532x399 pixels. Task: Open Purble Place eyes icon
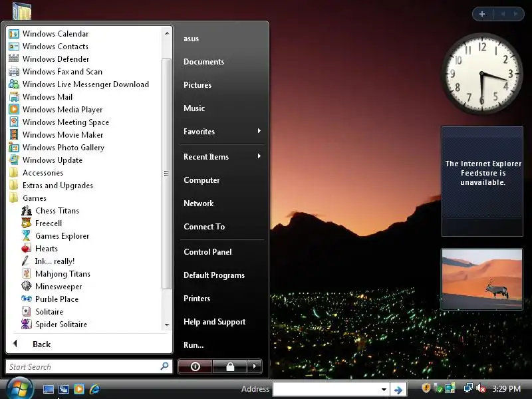(x=27, y=299)
